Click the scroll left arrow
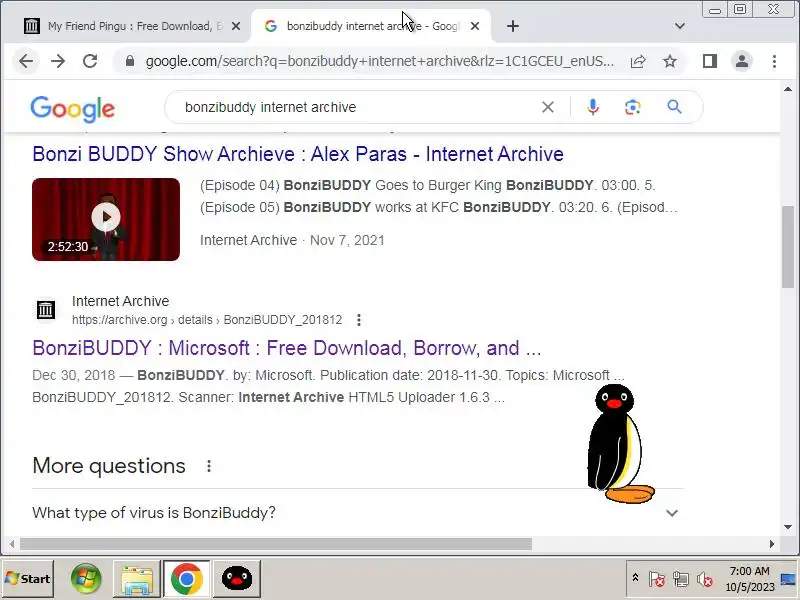The width and height of the screenshot is (800, 600). 11,544
